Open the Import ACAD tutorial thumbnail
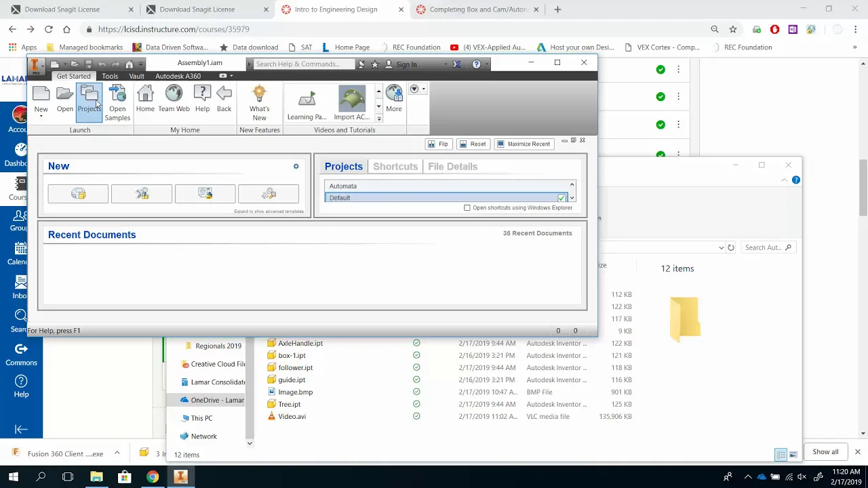 [x=352, y=104]
